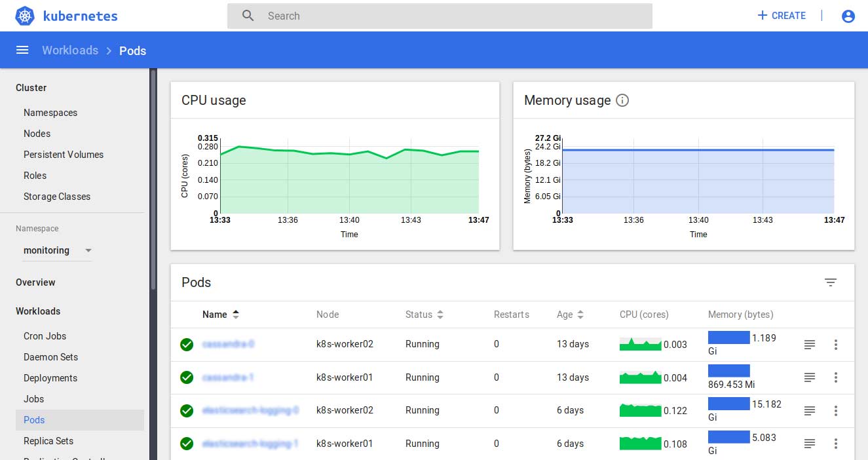
Task: Click the green status check for cassandra-0
Action: tap(187, 344)
